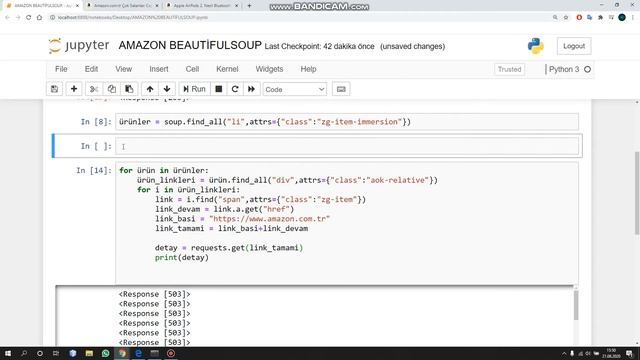Open the cell type Code dropdown
The image size is (640, 360).
coord(295,89)
